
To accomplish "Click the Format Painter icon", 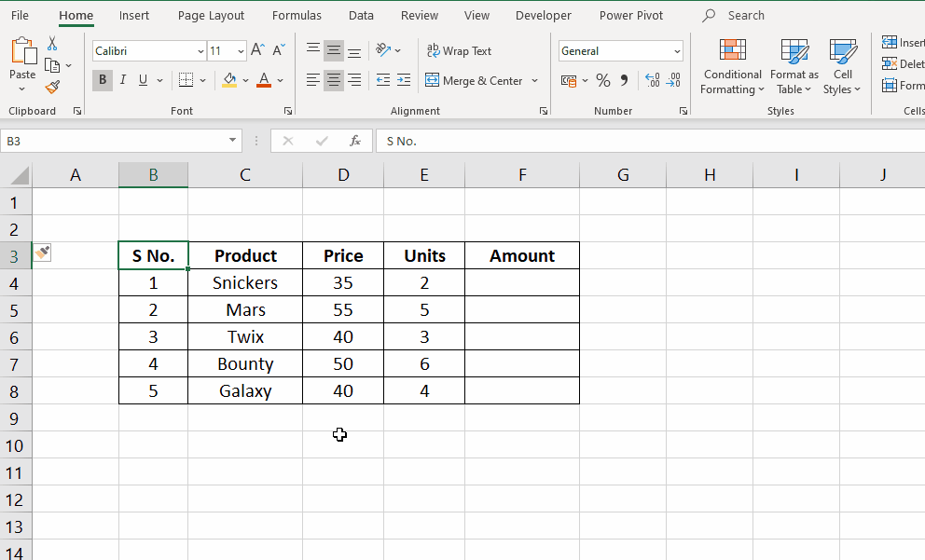I will [54, 87].
